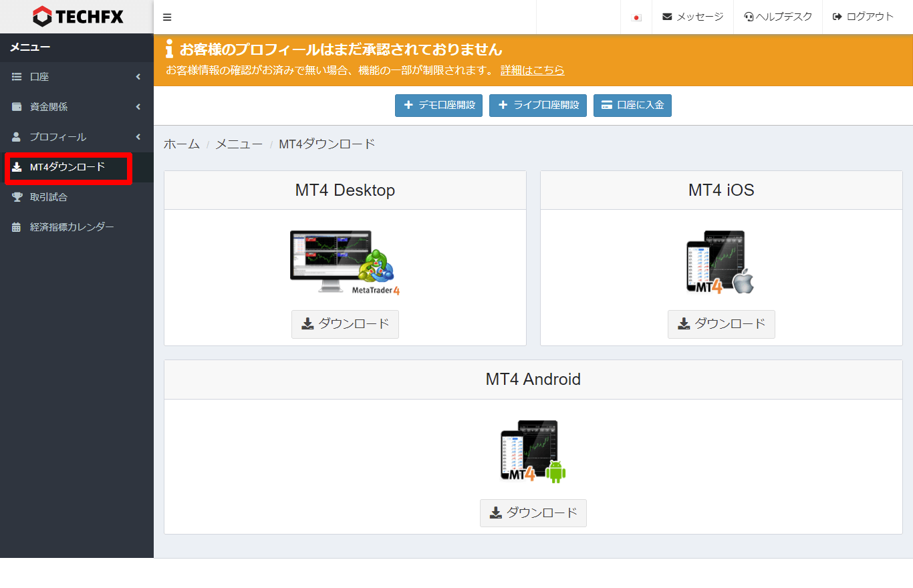Click the MT4 Android card heading
This screenshot has width=913, height=588.
533,380
